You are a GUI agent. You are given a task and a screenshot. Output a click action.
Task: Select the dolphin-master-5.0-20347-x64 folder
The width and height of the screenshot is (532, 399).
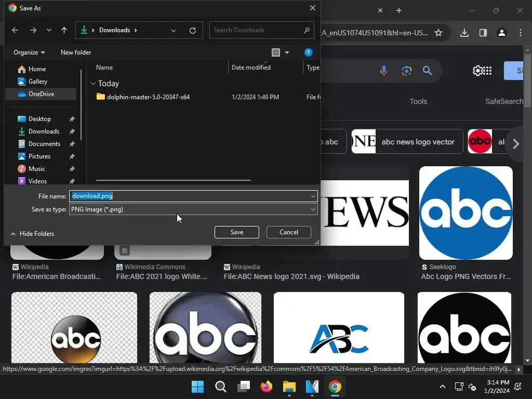[148, 97]
